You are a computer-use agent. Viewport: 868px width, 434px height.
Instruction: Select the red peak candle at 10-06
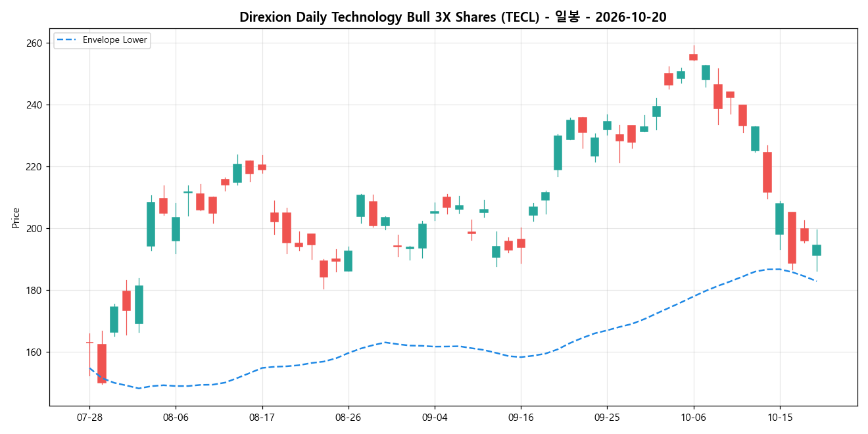(x=694, y=57)
